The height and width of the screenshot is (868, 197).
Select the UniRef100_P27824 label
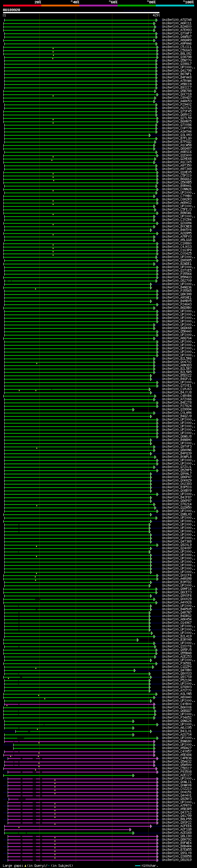(177, 406)
